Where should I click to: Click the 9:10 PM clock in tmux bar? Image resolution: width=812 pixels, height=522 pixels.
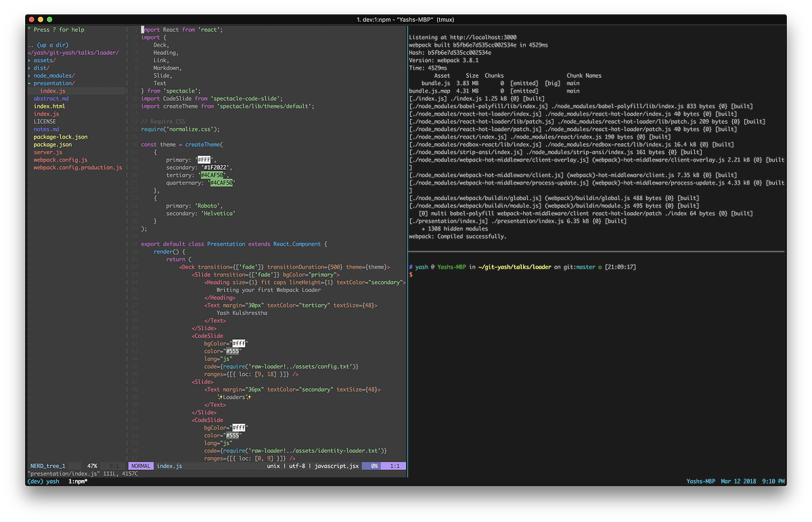(x=773, y=481)
